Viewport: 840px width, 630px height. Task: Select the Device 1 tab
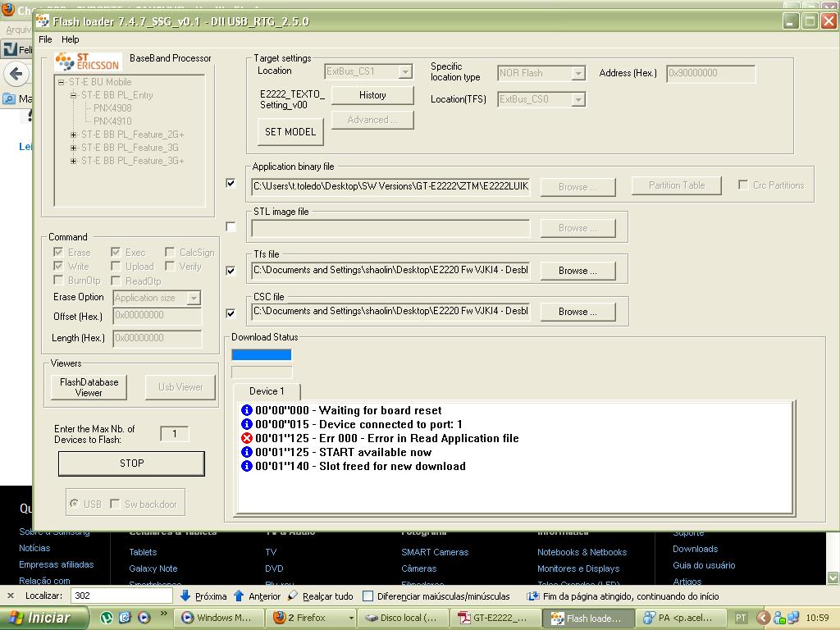267,391
